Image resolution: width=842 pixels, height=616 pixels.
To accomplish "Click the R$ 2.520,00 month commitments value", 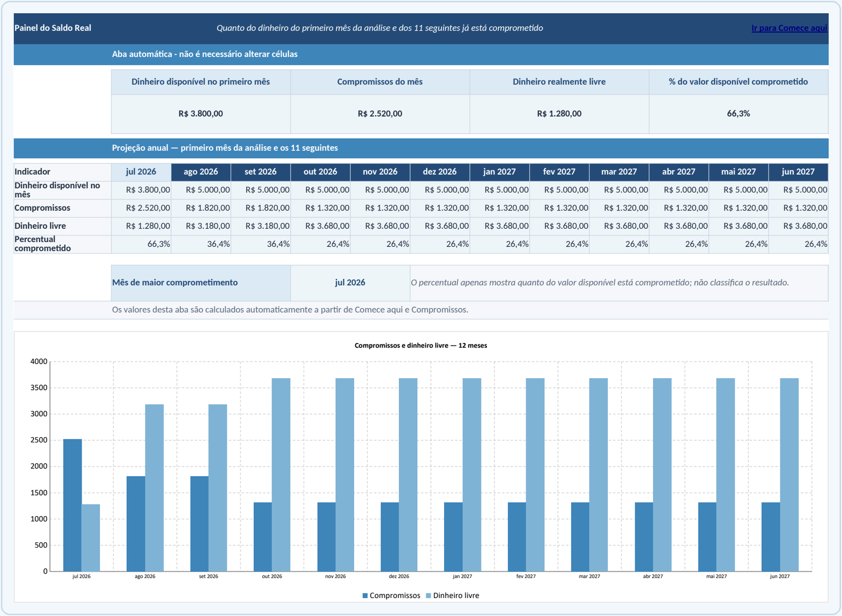I will point(380,114).
